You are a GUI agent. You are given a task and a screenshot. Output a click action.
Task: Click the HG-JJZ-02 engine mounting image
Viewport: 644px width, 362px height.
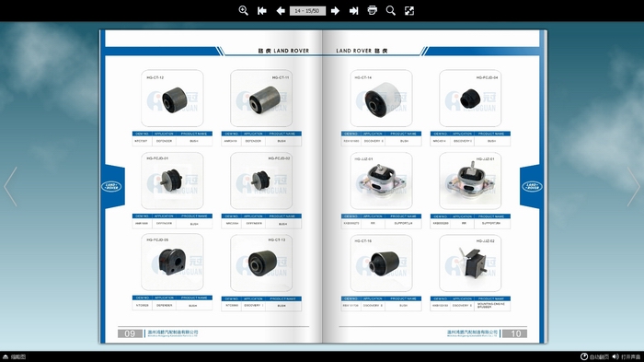[x=470, y=263]
